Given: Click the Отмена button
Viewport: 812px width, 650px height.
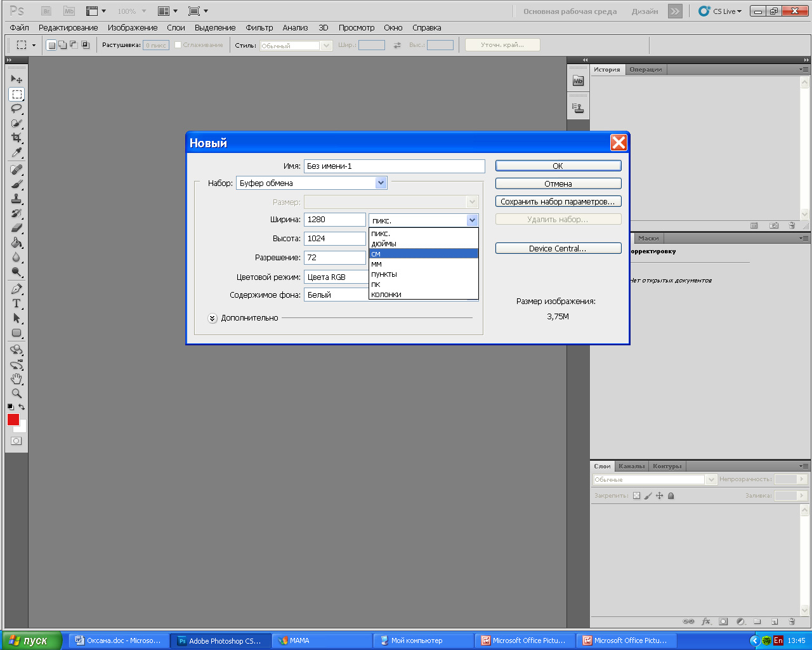Looking at the screenshot, I should tap(558, 183).
